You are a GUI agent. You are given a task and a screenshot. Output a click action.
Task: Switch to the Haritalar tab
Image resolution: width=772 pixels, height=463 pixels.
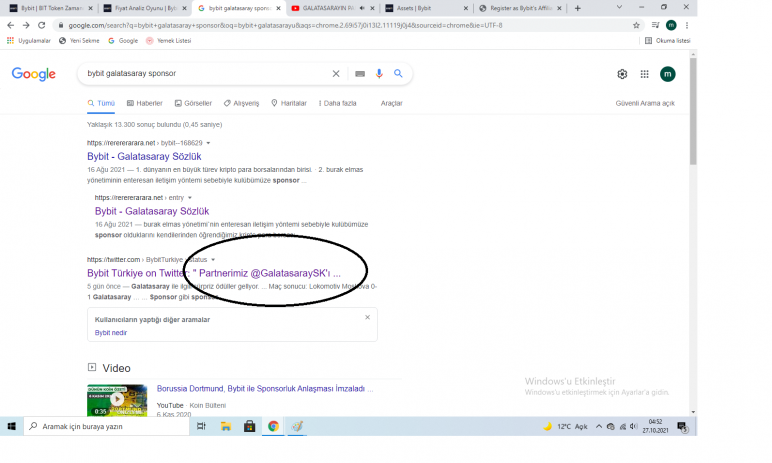(289, 103)
